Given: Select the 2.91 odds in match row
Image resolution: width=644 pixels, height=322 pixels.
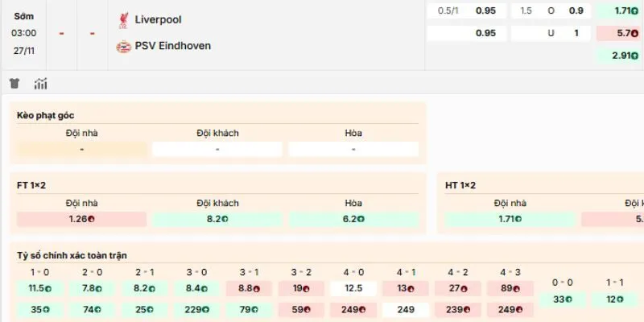Looking at the screenshot, I should click(619, 56).
